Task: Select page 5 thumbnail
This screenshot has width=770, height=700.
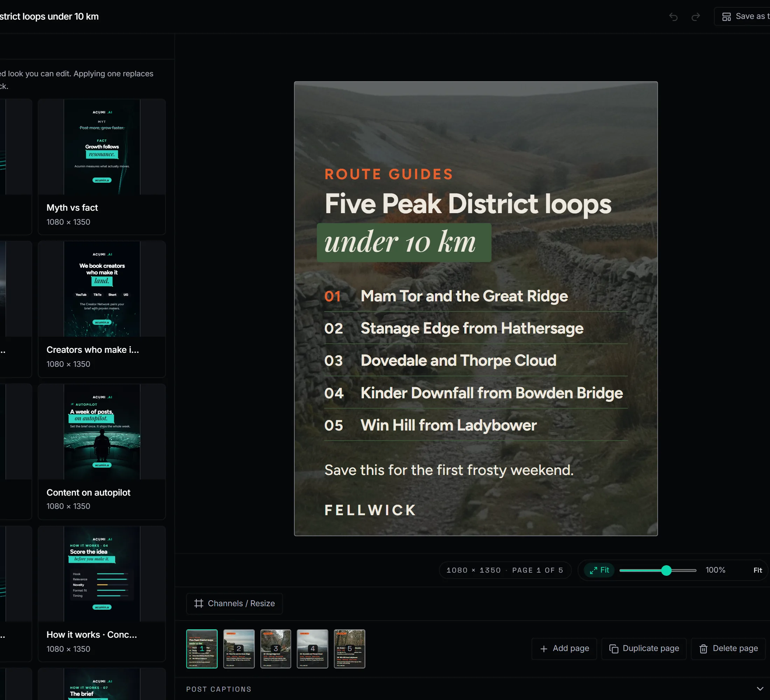Action: point(350,649)
